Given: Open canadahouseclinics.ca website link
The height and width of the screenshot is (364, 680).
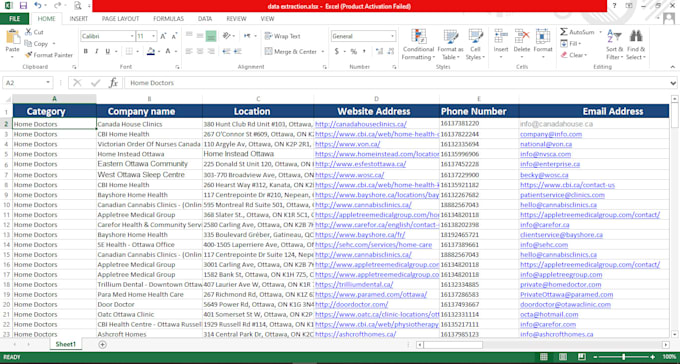Looking at the screenshot, I should tap(361, 124).
